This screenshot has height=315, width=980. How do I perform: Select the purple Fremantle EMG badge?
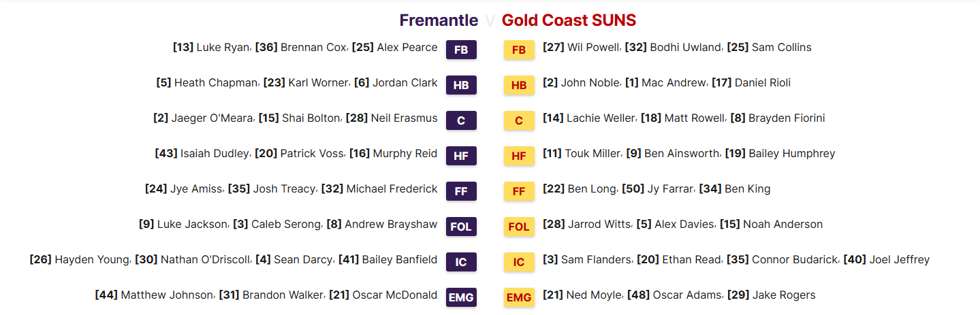coord(461,297)
